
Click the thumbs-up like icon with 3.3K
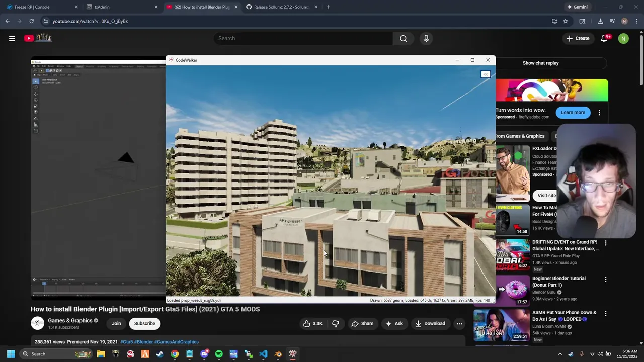[312, 324]
